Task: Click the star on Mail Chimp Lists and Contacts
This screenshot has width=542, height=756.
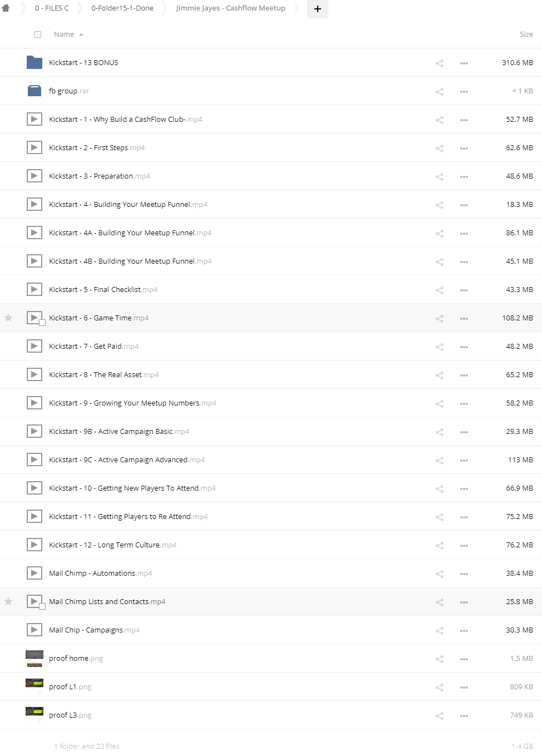Action: (x=8, y=601)
